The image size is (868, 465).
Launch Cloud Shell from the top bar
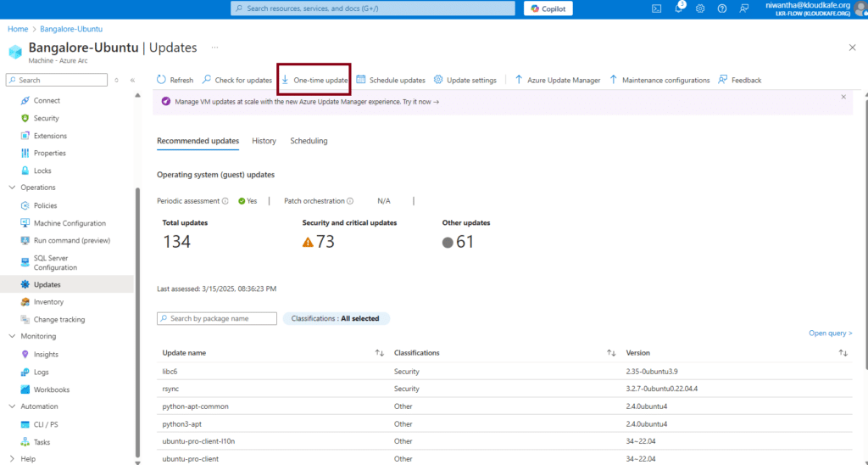[x=656, y=8]
